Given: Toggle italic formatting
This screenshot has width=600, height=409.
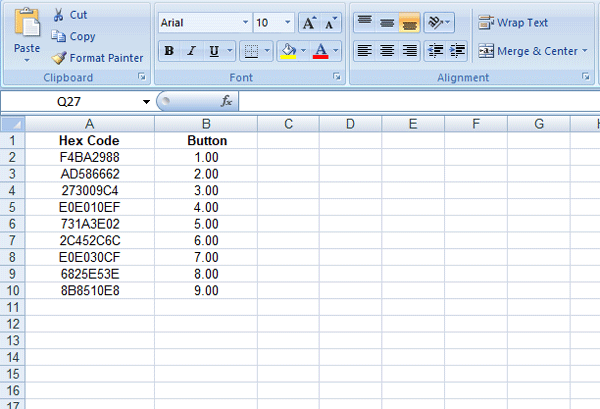Looking at the screenshot, I should point(191,51).
